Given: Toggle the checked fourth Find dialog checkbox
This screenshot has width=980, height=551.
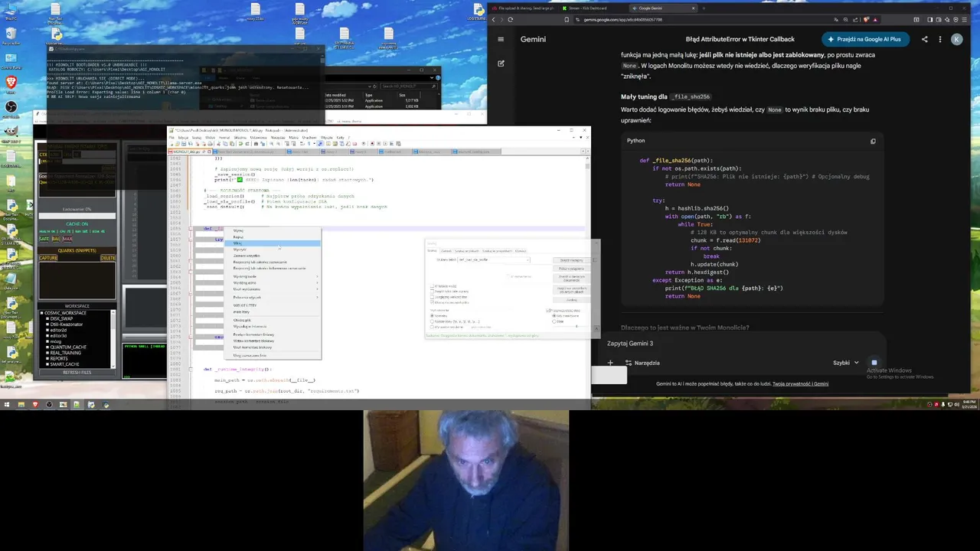Looking at the screenshot, I should (432, 302).
